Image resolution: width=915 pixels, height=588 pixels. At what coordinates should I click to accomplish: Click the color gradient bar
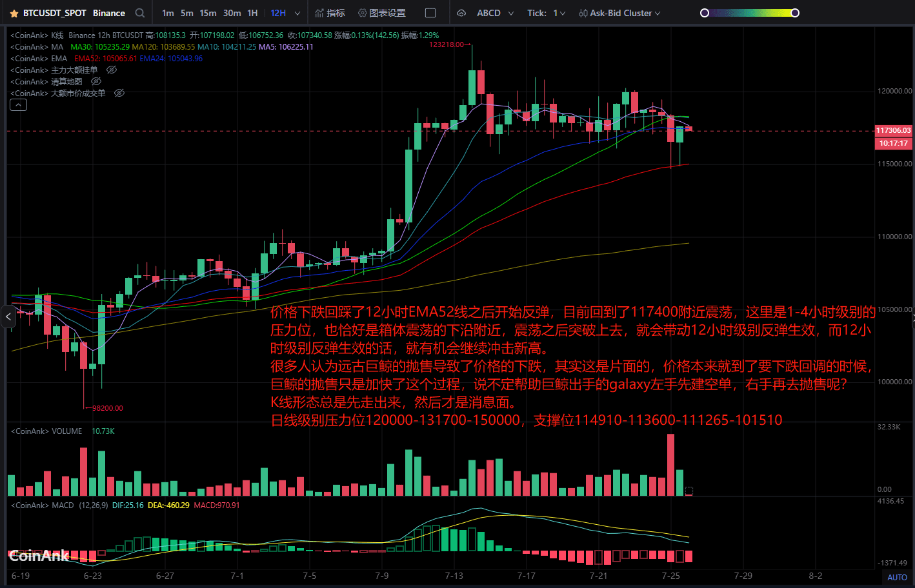[x=750, y=13]
